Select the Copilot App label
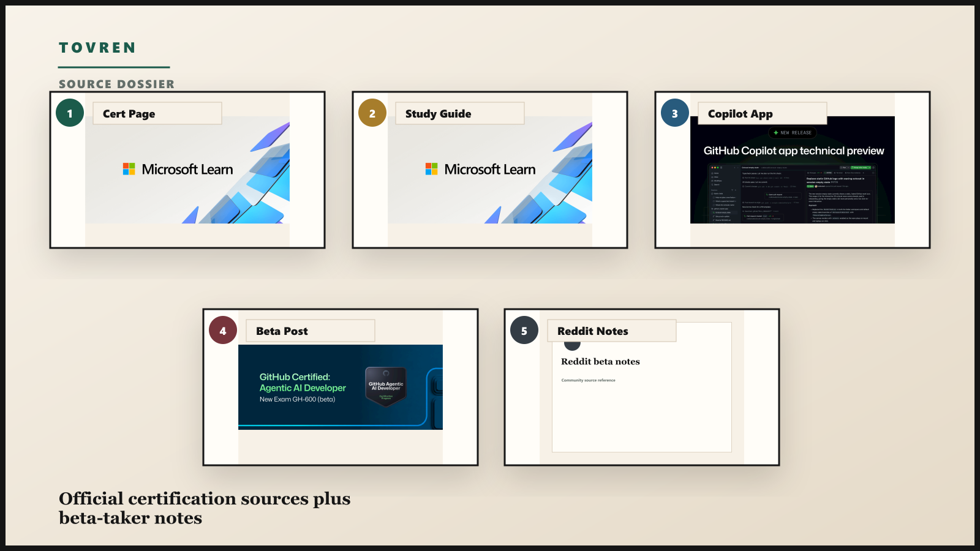 coord(763,113)
